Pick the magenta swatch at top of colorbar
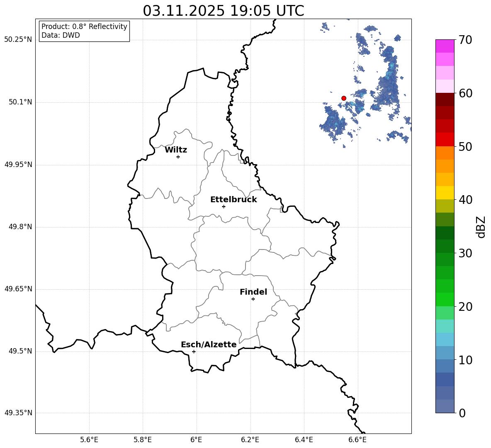Screen dimensions: 491x448 pyautogui.click(x=445, y=46)
